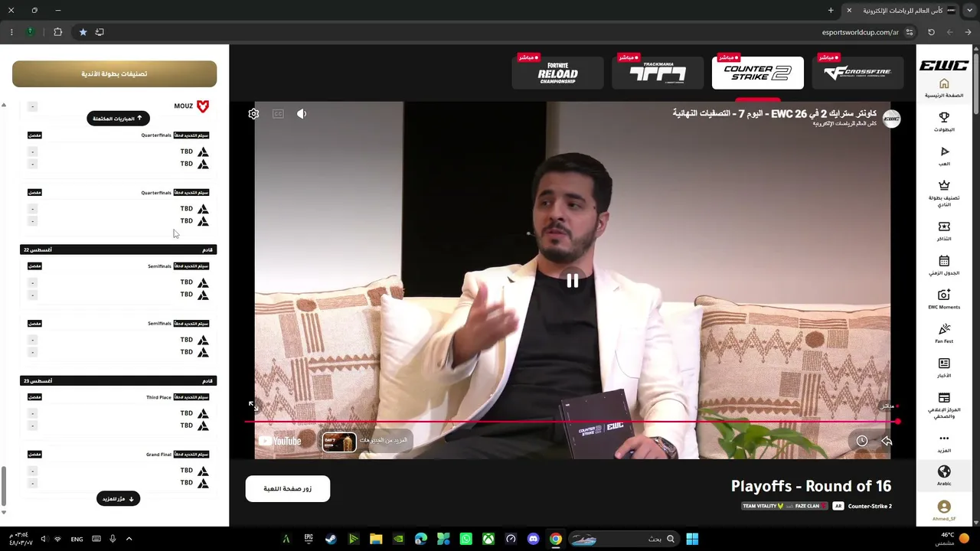
Task: Open the media center icon in sidebar
Action: (944, 398)
